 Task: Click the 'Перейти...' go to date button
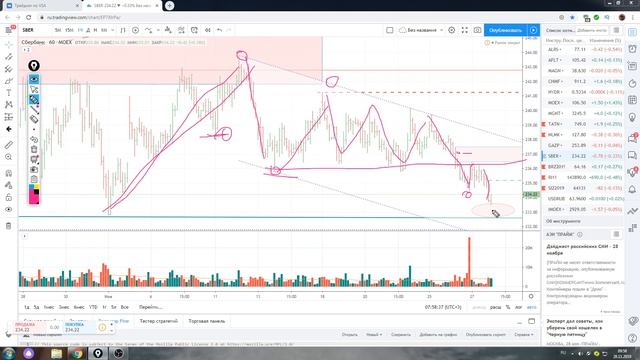150,307
